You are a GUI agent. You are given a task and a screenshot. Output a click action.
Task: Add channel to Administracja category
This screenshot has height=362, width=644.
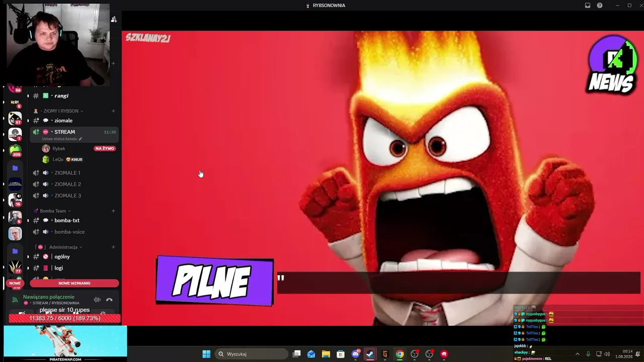click(113, 247)
